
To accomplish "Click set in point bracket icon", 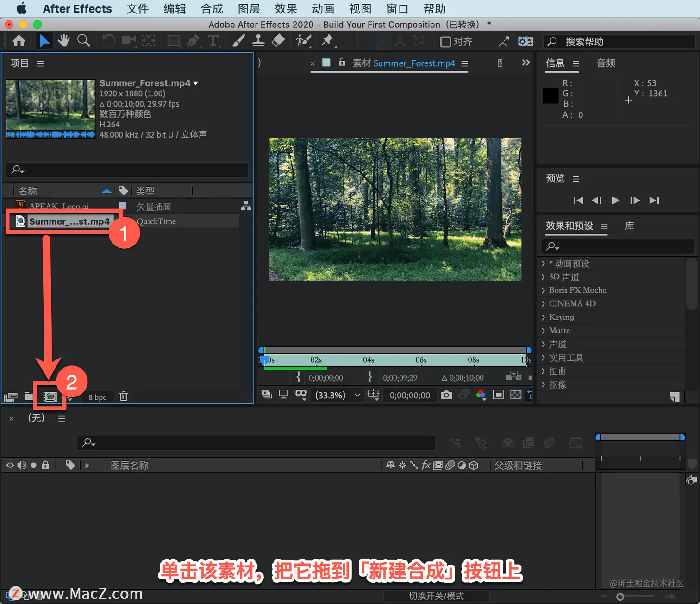I will click(298, 377).
